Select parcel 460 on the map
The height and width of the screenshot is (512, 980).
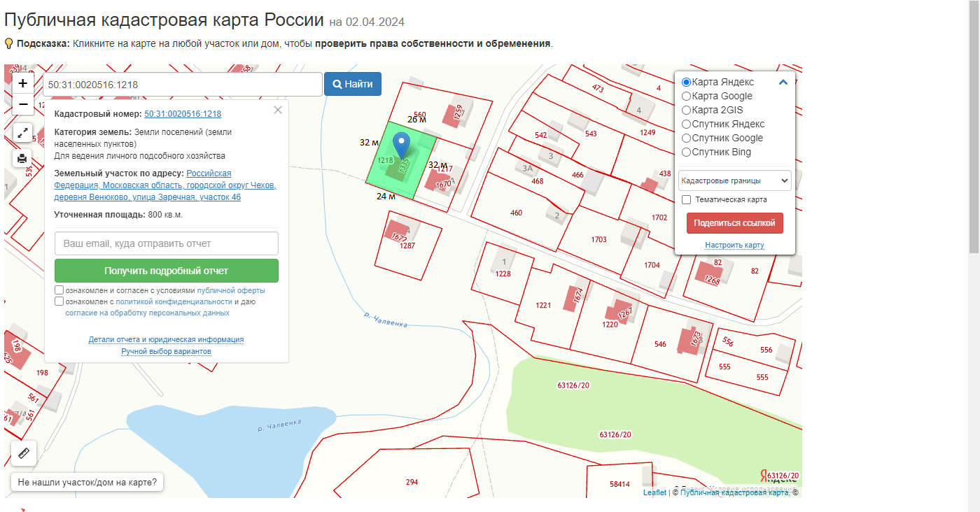pyautogui.click(x=516, y=213)
